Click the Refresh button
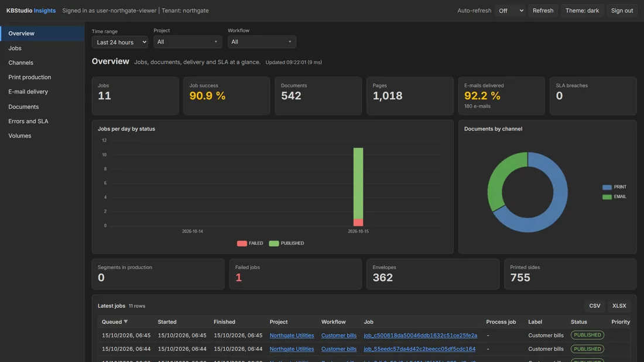This screenshot has width=644, height=362. tap(543, 11)
